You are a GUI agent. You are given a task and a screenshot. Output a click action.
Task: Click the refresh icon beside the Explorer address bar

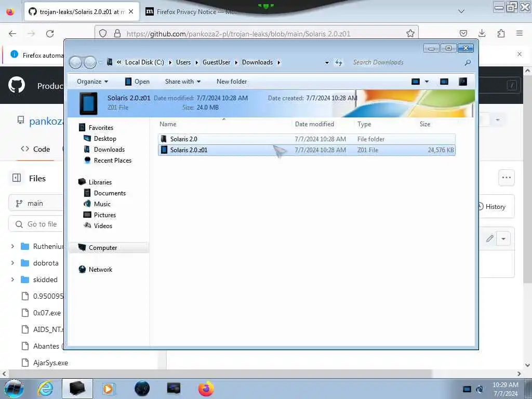click(x=339, y=62)
